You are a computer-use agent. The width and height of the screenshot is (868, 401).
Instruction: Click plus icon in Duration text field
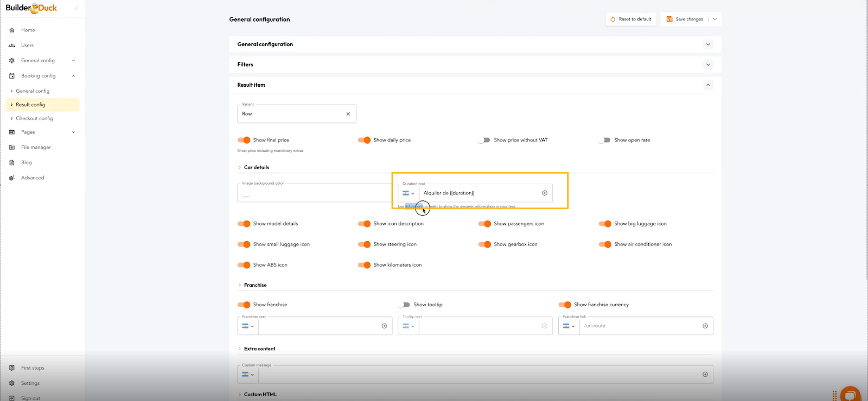(545, 193)
